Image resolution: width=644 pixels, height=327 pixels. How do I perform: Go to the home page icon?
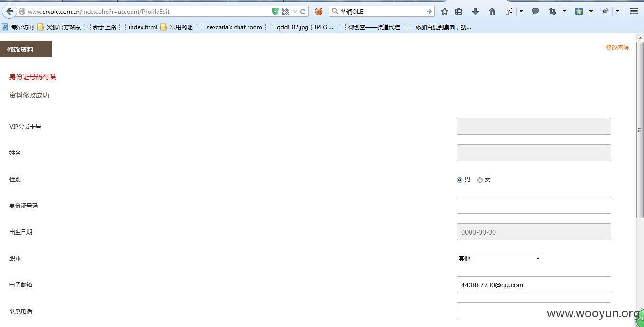point(492,11)
